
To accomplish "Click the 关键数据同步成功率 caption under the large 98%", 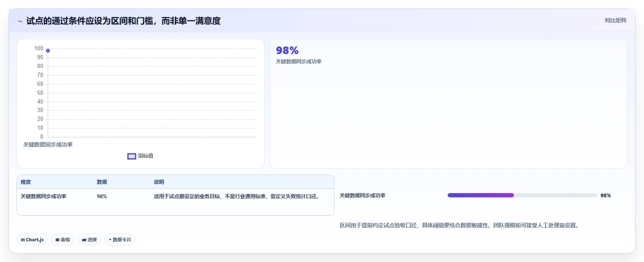I will pos(299,62).
